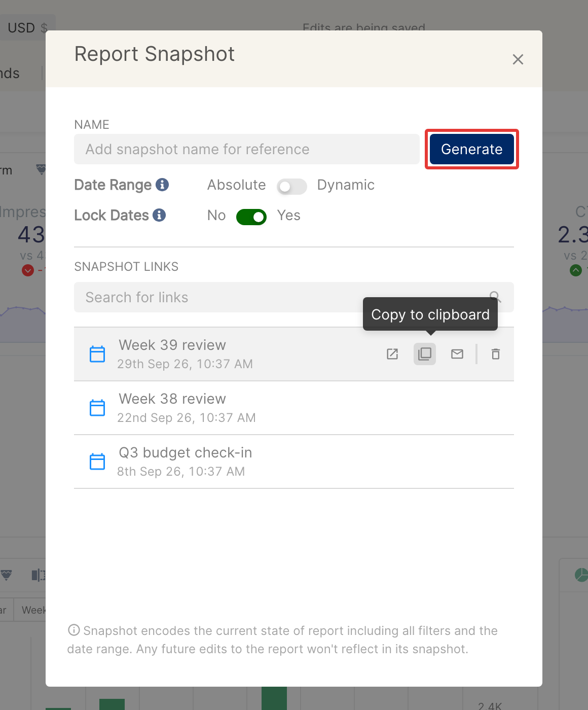This screenshot has width=588, height=710.
Task: Show the Date Range info tooltip icon
Action: coord(162,185)
